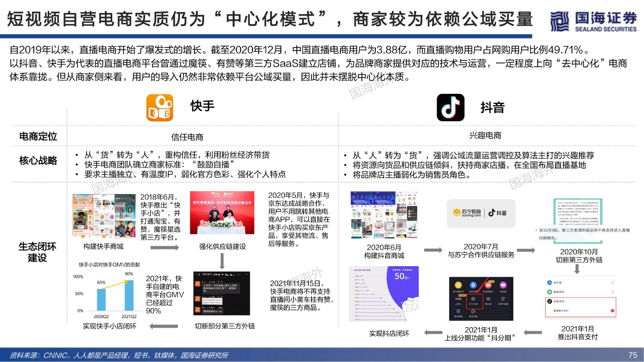Click the 电商定位 row label
644x362 pixels.
38,137
